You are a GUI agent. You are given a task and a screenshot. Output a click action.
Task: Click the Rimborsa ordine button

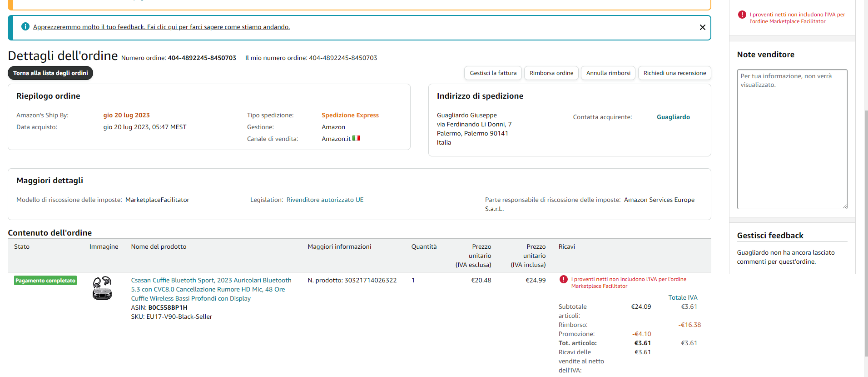point(551,73)
